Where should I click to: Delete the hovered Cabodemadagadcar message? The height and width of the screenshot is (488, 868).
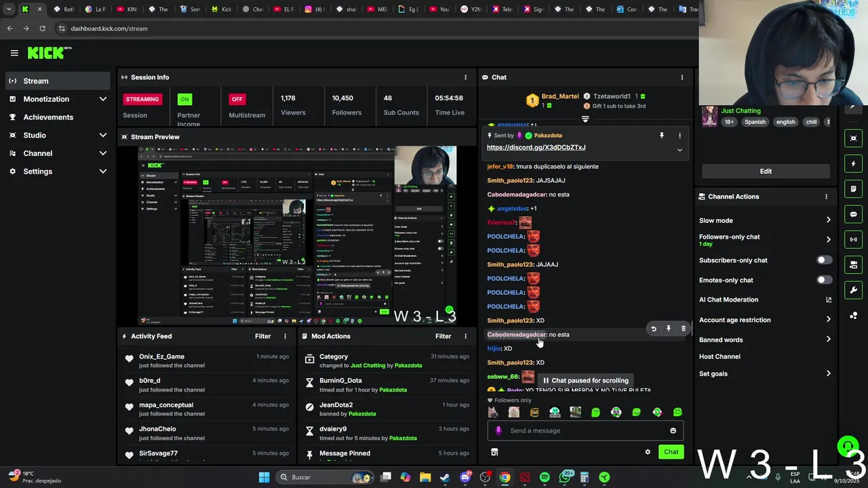(683, 329)
